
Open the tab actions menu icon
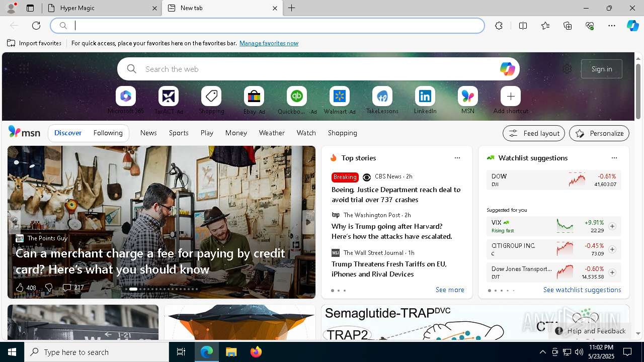[x=30, y=8]
